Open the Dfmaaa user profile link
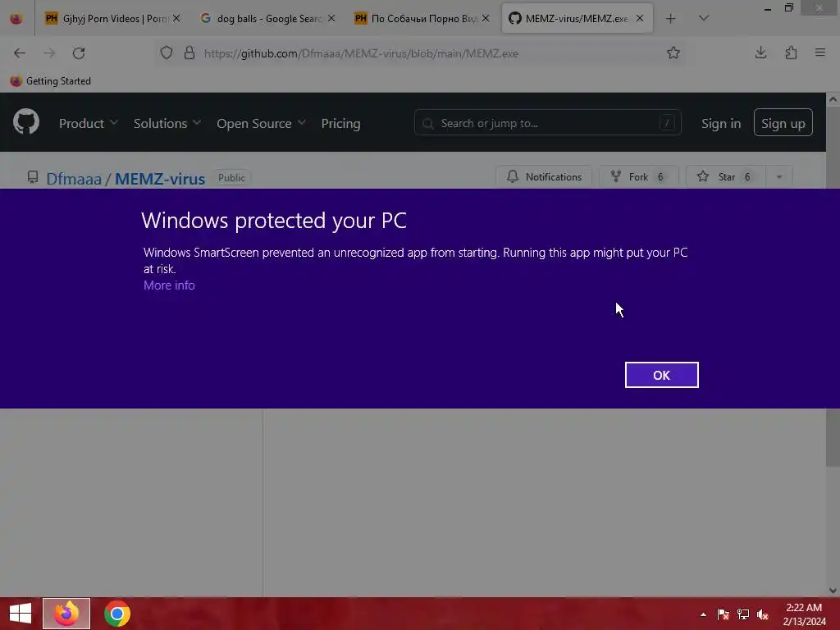 (x=74, y=179)
